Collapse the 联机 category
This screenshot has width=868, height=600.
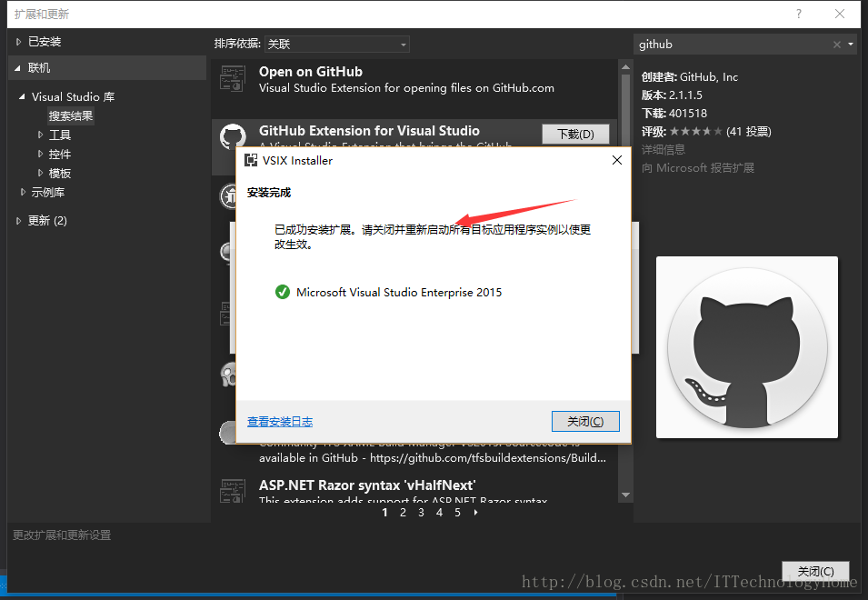tap(17, 67)
